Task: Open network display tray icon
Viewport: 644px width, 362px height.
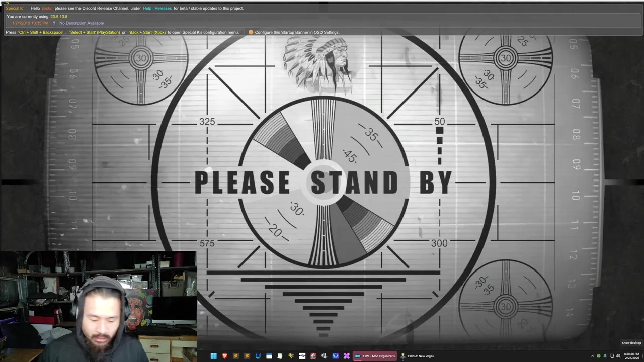Action: (x=612, y=356)
